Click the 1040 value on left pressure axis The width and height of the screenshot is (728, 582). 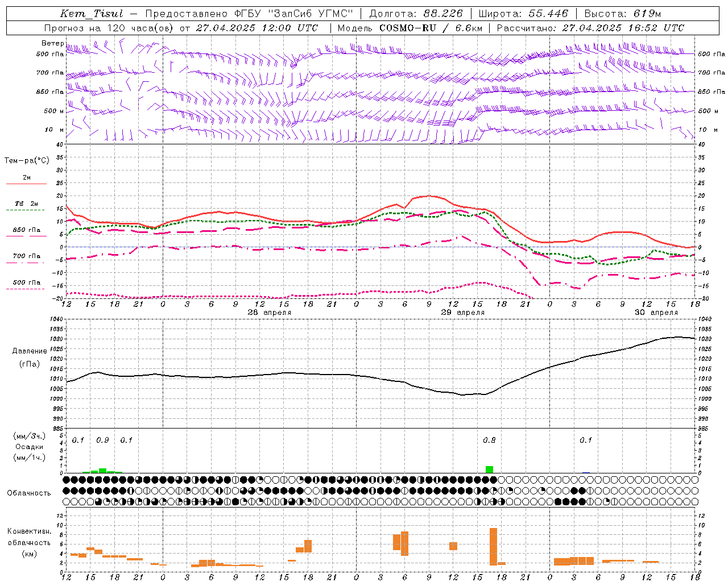click(x=57, y=319)
